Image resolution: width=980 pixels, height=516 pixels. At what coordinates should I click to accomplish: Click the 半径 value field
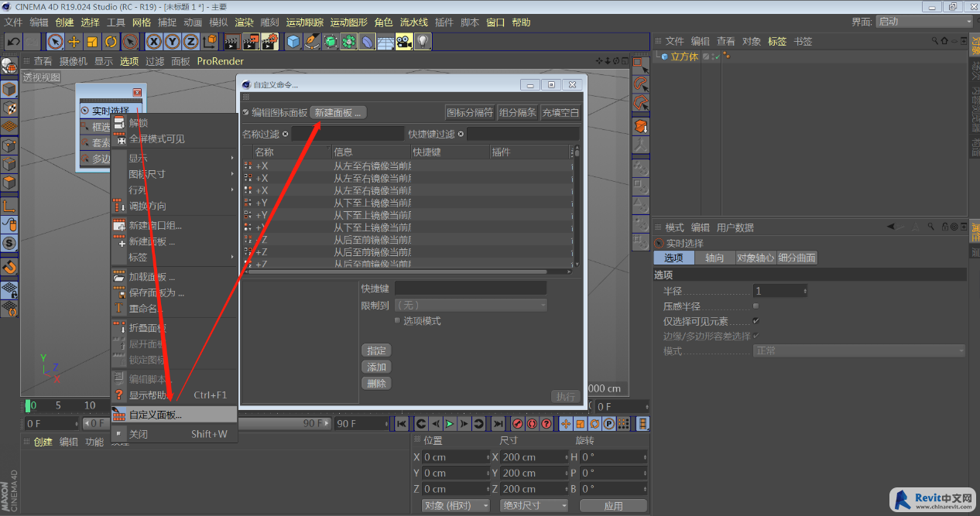[x=780, y=291]
